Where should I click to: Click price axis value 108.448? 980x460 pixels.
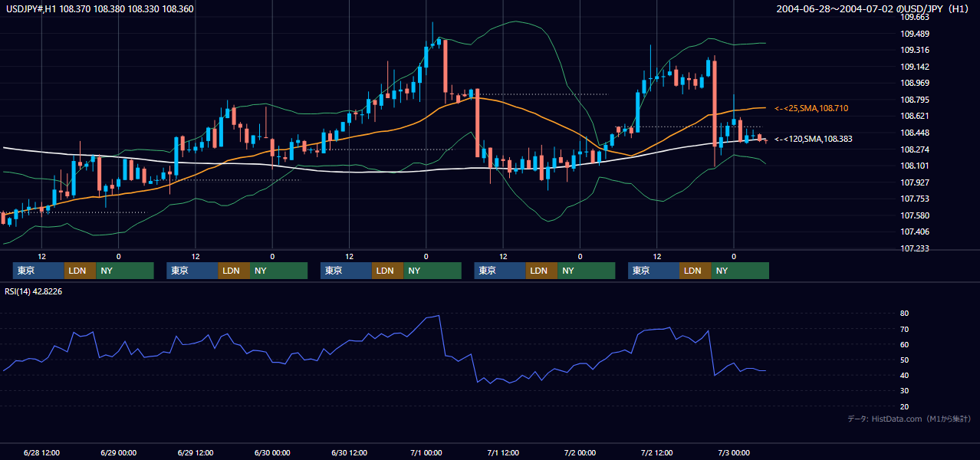(916, 133)
